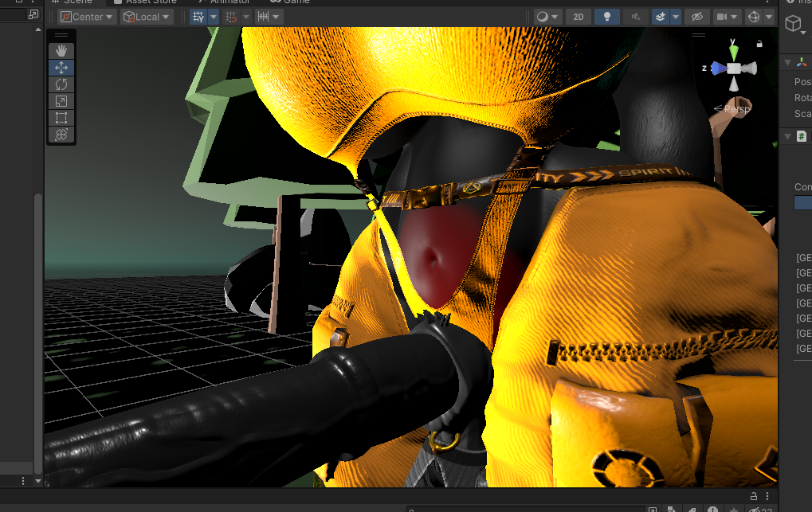
Task: Open left panel three-dot options menu
Action: pyautogui.click(x=23, y=481)
